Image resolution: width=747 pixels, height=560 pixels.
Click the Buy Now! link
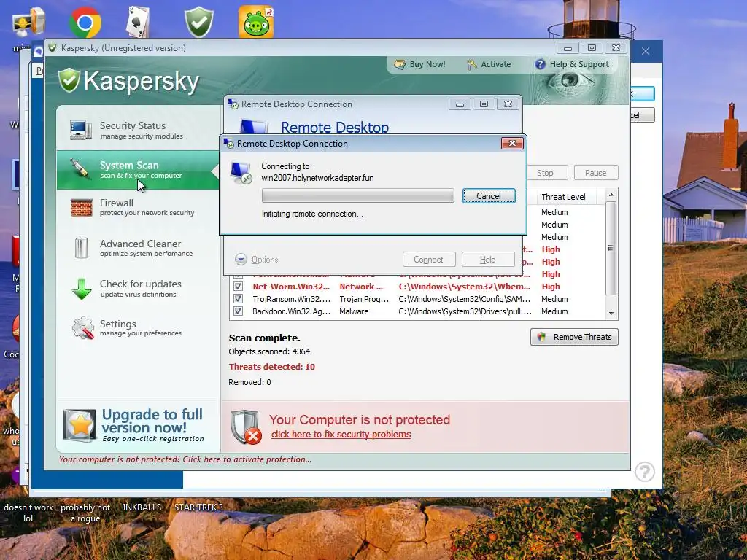pyautogui.click(x=427, y=64)
